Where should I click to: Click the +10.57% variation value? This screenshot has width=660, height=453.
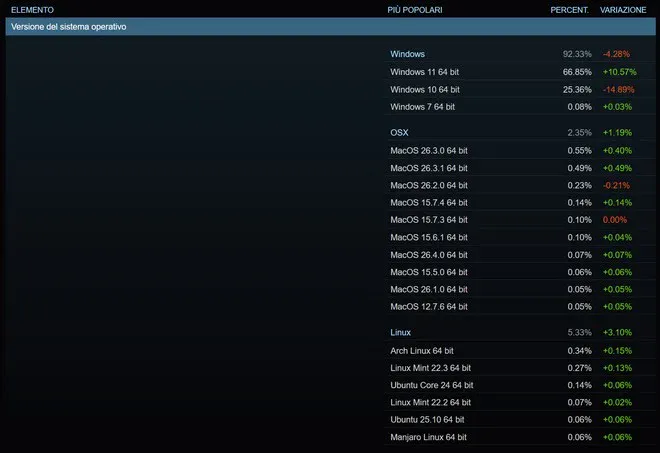620,72
